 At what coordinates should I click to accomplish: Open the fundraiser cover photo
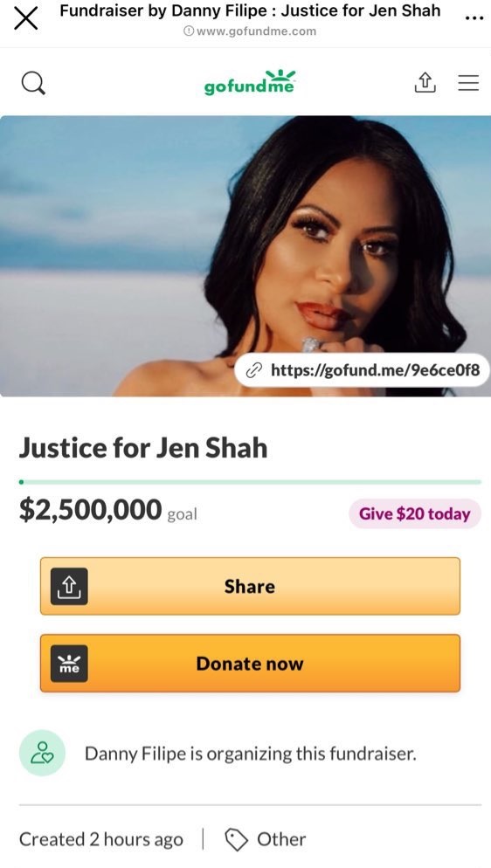coord(245,256)
